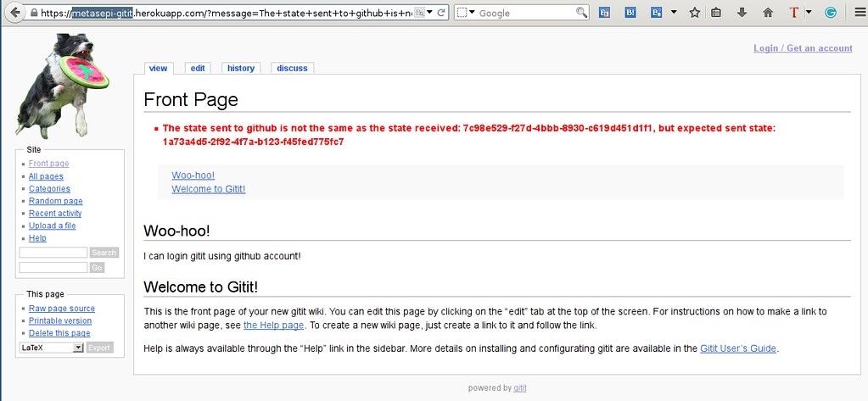
Task: Open the LaTeX export format dropdown
Action: pos(51,348)
